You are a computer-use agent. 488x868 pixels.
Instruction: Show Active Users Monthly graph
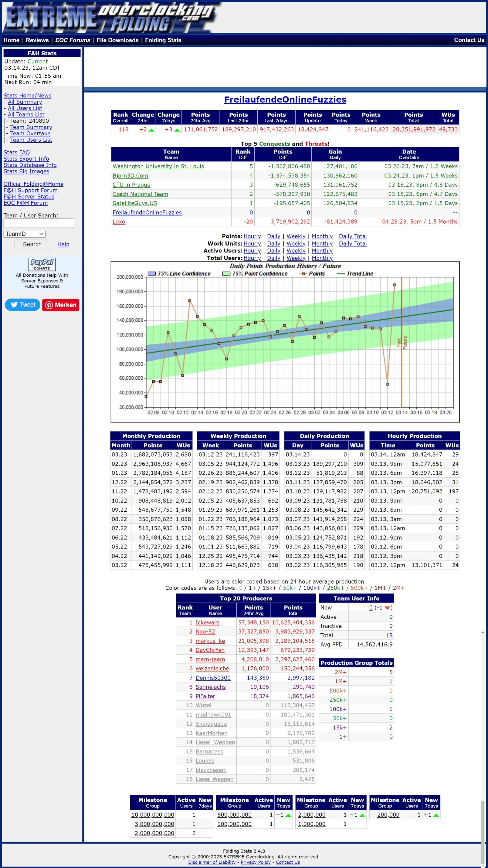tap(322, 251)
